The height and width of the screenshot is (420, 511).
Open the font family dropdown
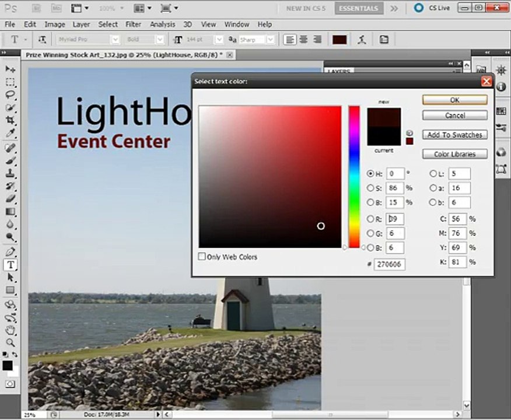pos(116,40)
